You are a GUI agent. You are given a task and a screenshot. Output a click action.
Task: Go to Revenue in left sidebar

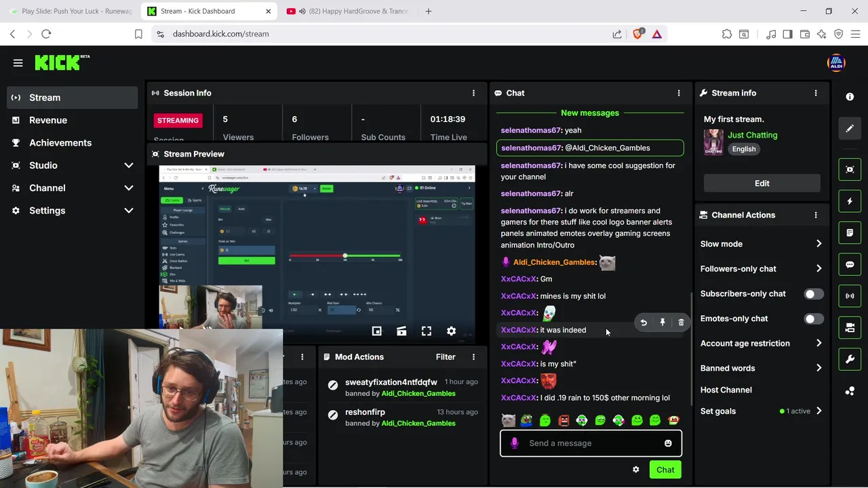pyautogui.click(x=73, y=120)
